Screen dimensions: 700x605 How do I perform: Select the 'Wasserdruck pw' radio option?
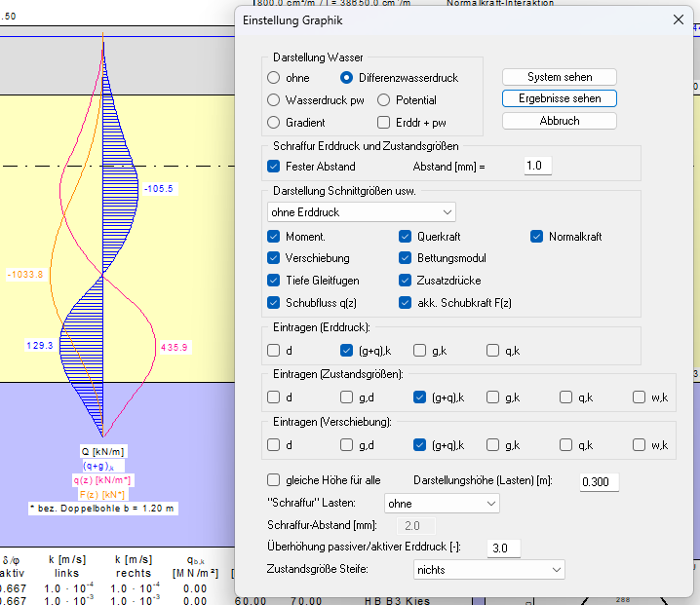274,100
